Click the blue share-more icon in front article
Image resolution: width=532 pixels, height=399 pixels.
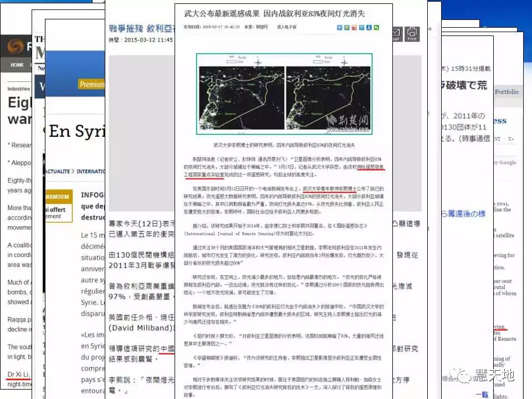click(339, 28)
